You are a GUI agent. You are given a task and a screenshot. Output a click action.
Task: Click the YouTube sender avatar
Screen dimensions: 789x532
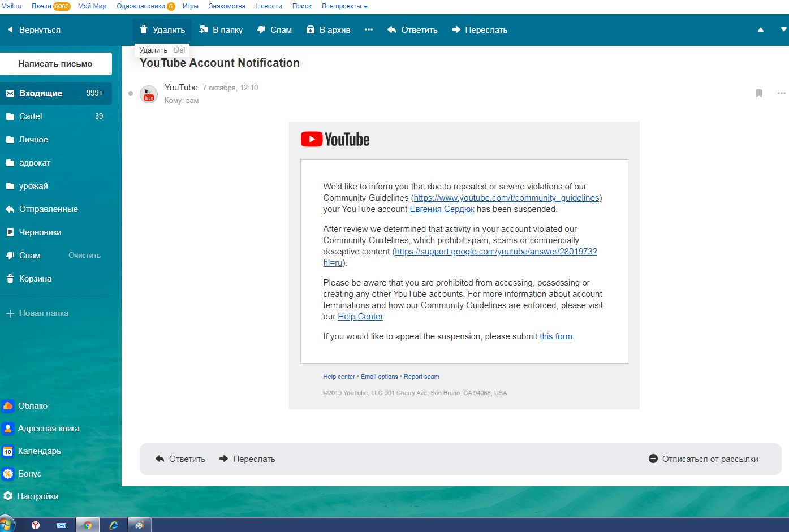149,94
